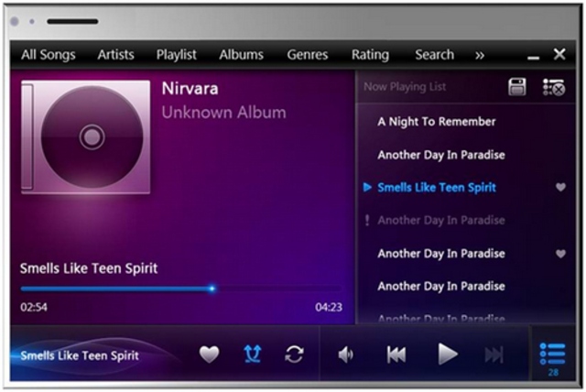The height and width of the screenshot is (392, 586).
Task: Click the elapsed time 02:54
Action: 34,307
